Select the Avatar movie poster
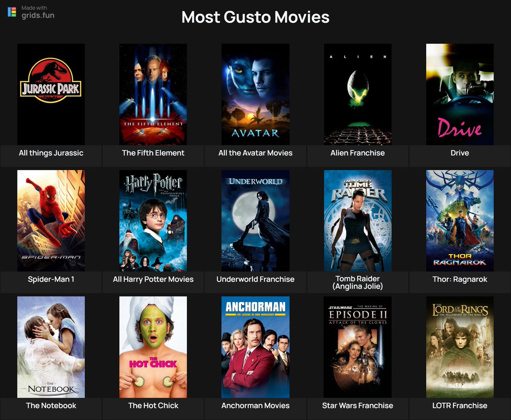511x420 pixels. point(255,94)
